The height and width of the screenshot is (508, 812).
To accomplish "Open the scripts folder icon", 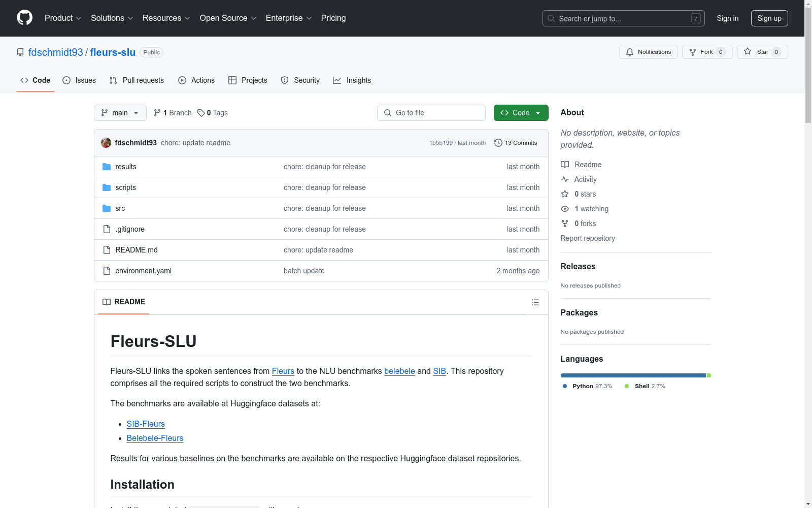I will [107, 187].
